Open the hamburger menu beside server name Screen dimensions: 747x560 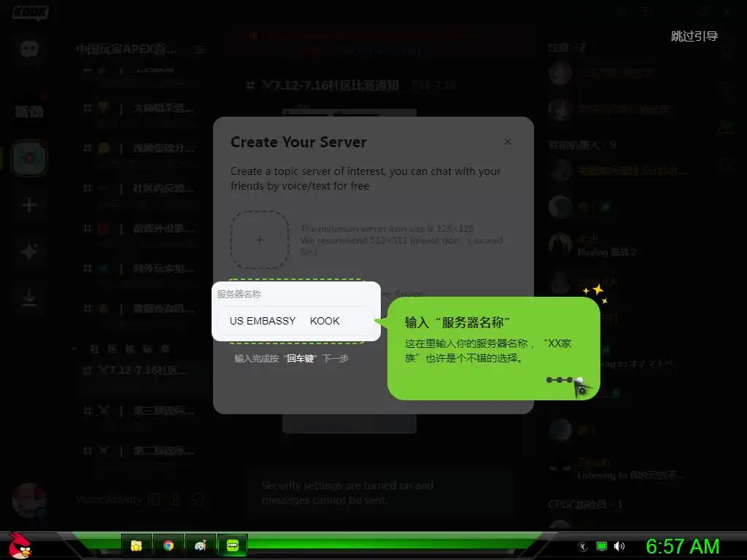pyautogui.click(x=200, y=49)
